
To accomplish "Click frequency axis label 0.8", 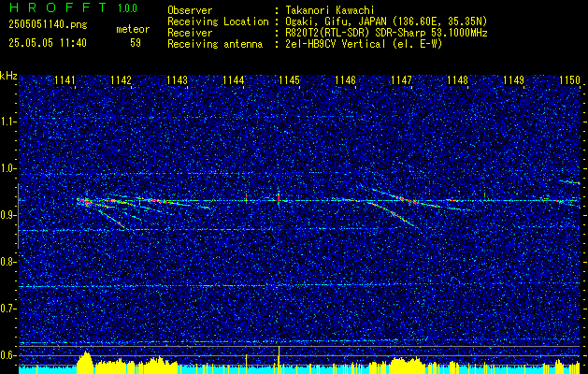I will pyautogui.click(x=7, y=262).
